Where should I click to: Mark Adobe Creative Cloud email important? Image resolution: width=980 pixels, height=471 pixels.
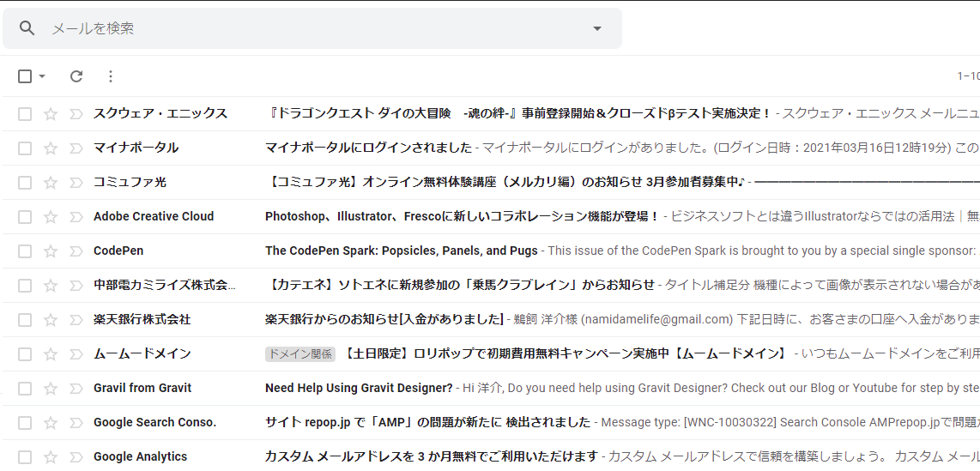point(76,217)
